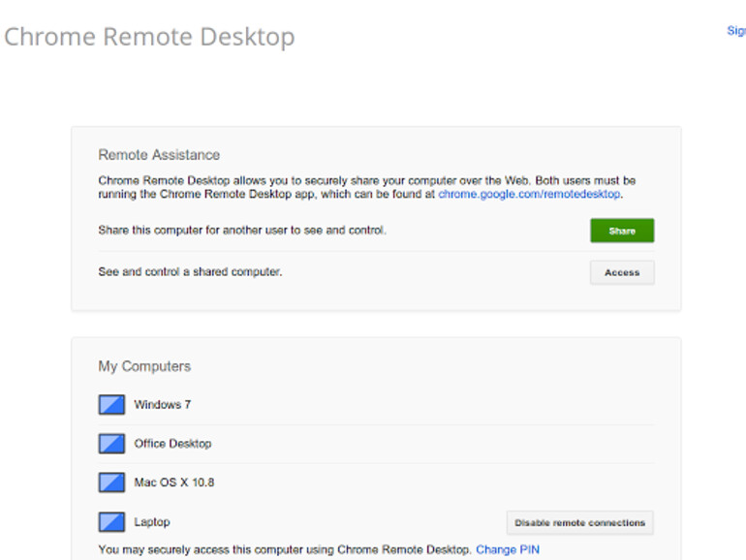The height and width of the screenshot is (560, 746).
Task: Click the Windows 7 computer icon
Action: (x=111, y=405)
